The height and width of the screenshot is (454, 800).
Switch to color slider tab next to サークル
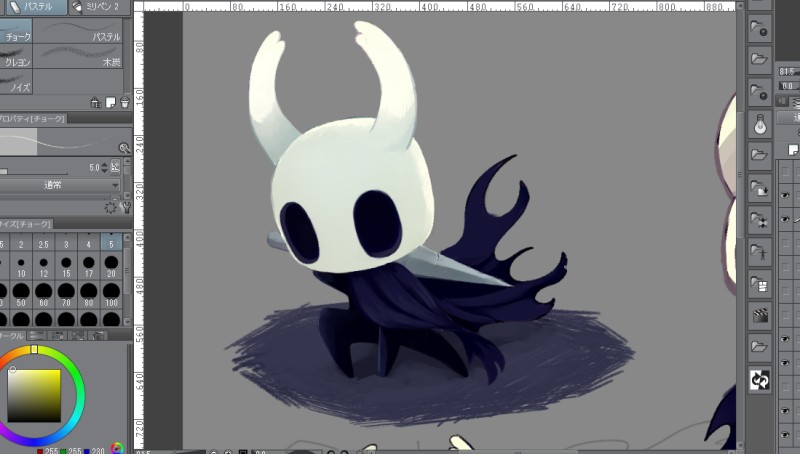point(37,336)
